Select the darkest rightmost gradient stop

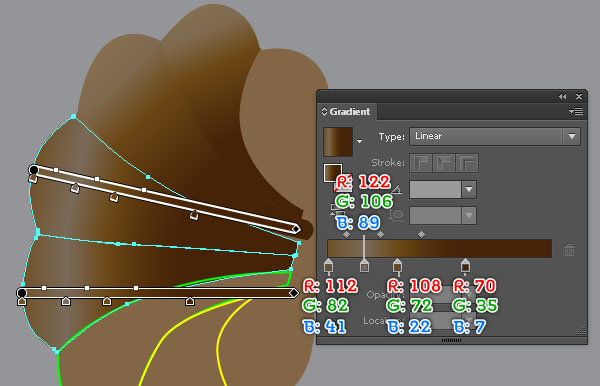click(465, 265)
